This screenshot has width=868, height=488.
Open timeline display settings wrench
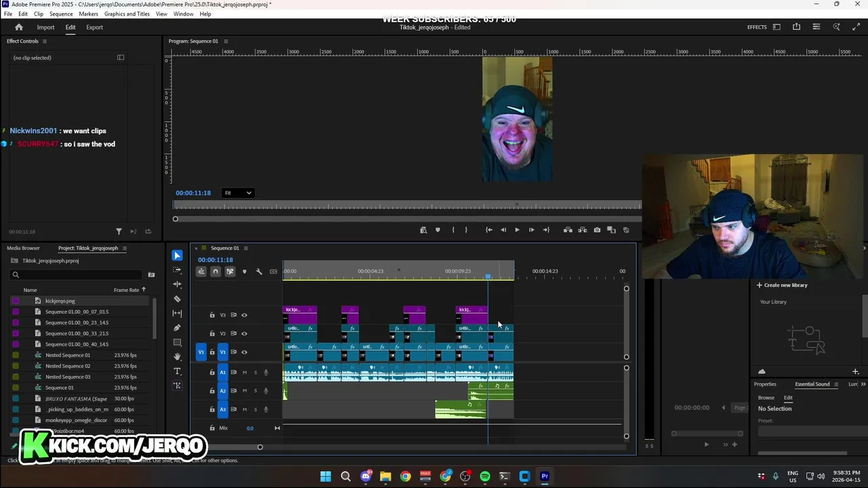click(259, 272)
